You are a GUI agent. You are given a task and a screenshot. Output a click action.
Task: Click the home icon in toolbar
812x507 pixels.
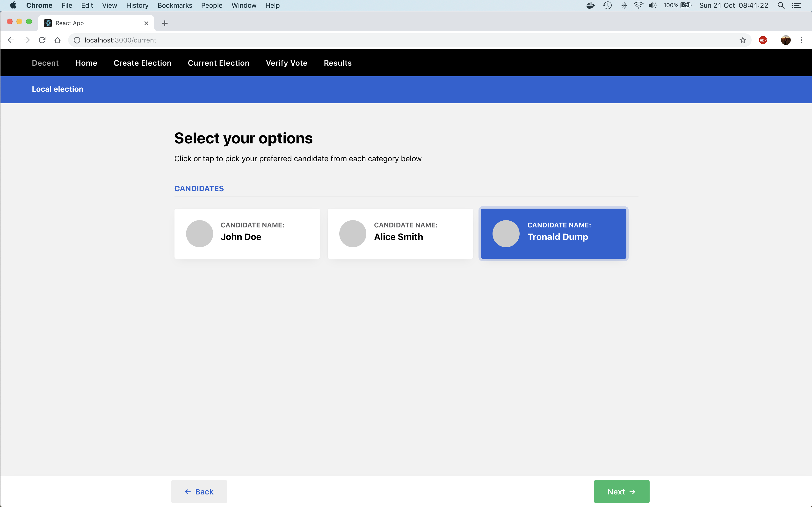[57, 40]
